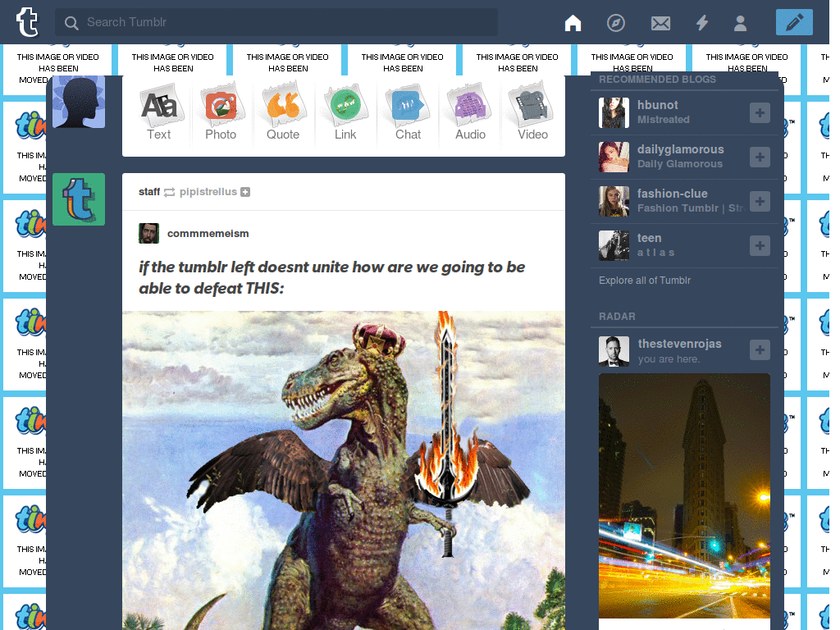Open the teen blog name
840x630 pixels.
click(x=650, y=238)
